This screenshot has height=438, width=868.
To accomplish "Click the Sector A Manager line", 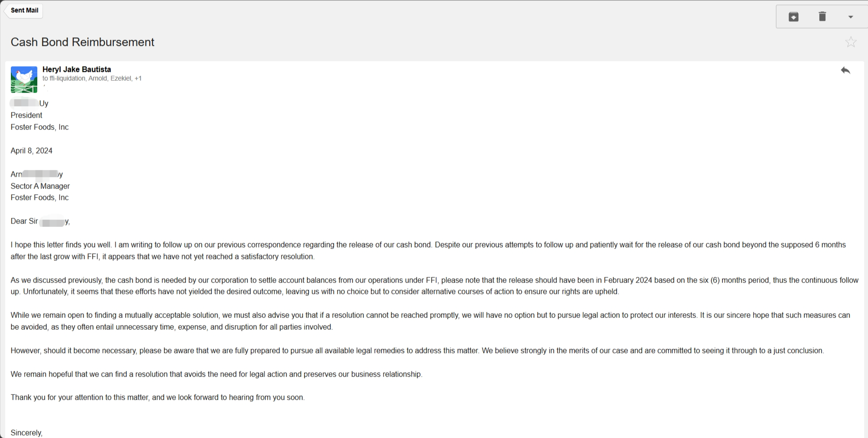I will (40, 186).
